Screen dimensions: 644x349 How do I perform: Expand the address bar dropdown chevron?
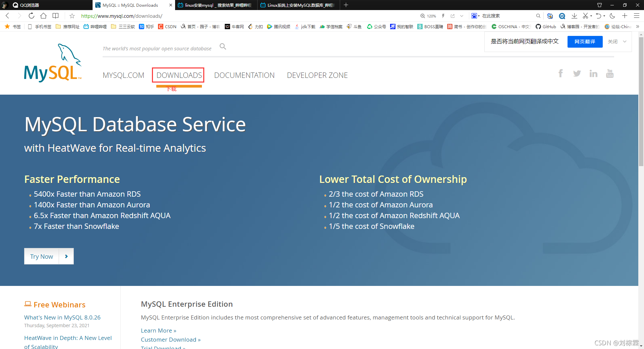click(462, 16)
